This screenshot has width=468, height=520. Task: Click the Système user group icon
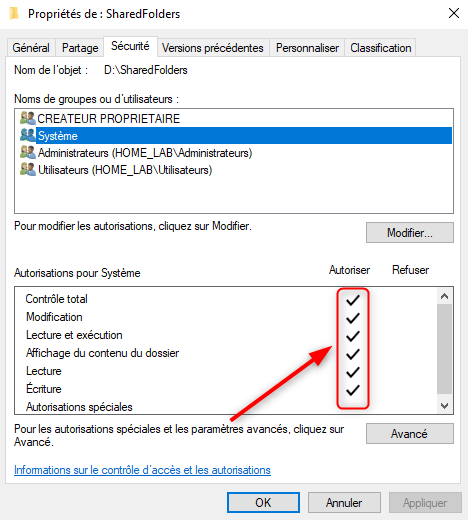point(28,135)
